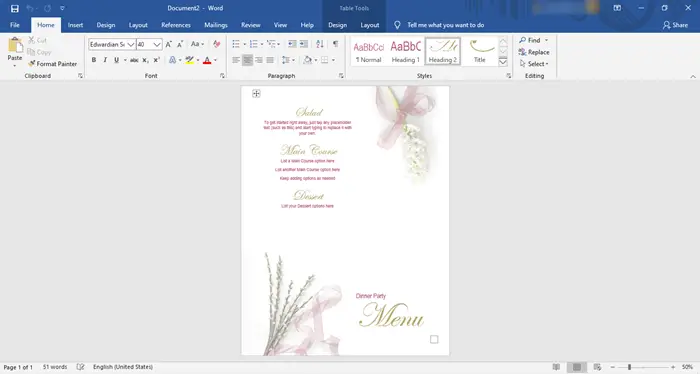
Task: Switch to References tab
Action: tap(176, 25)
